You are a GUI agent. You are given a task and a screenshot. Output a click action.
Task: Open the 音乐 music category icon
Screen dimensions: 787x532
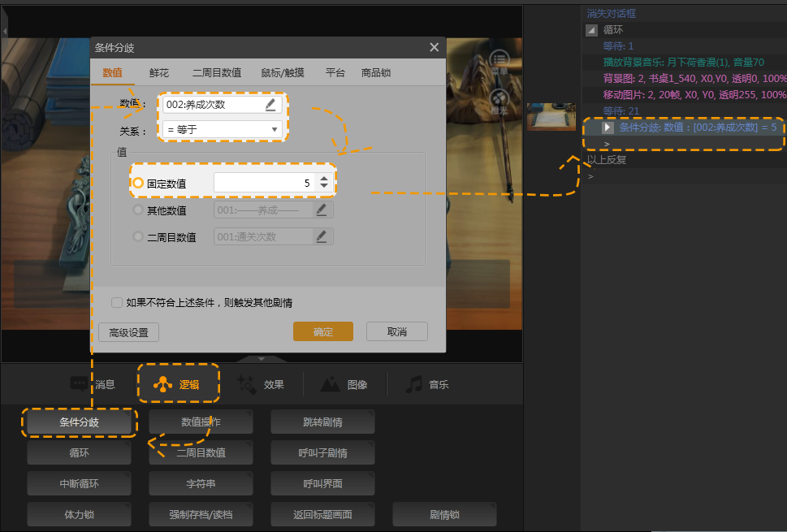point(414,384)
